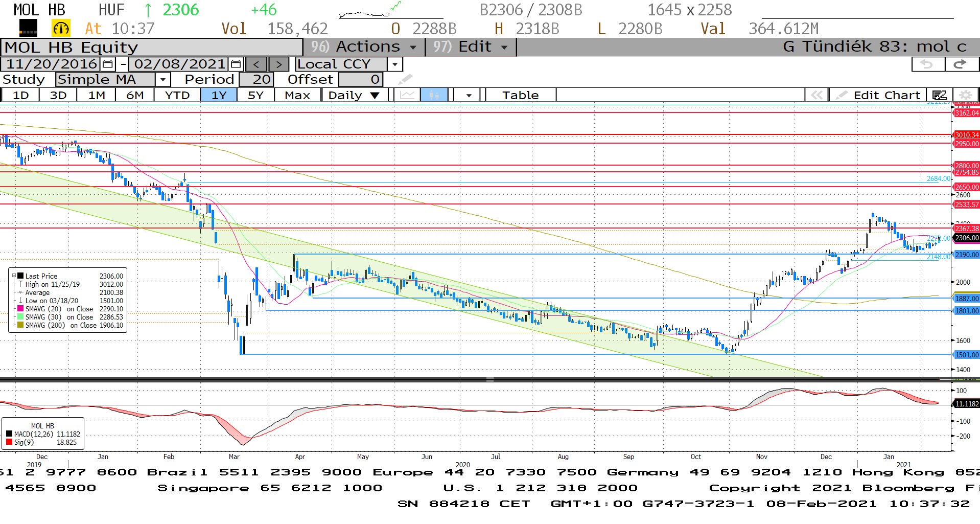
Task: Select the 1D range tab
Action: pyautogui.click(x=21, y=95)
